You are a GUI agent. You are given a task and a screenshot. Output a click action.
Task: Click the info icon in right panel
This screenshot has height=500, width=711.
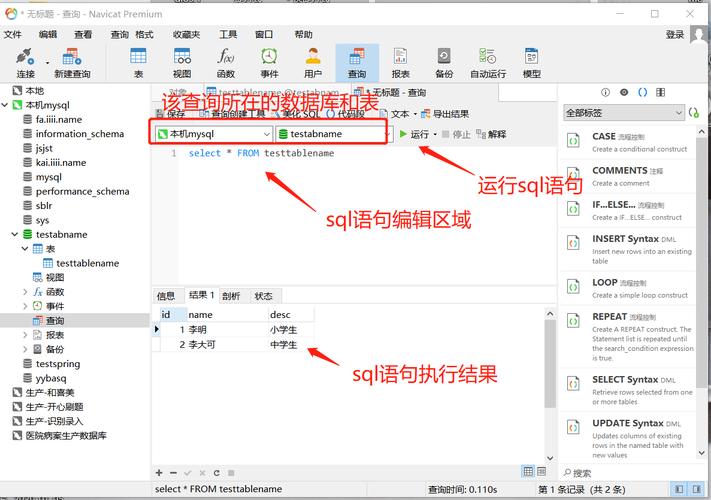pyautogui.click(x=605, y=92)
